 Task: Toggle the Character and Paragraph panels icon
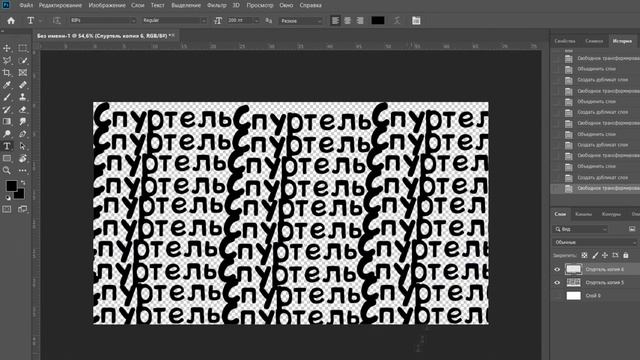(416, 20)
